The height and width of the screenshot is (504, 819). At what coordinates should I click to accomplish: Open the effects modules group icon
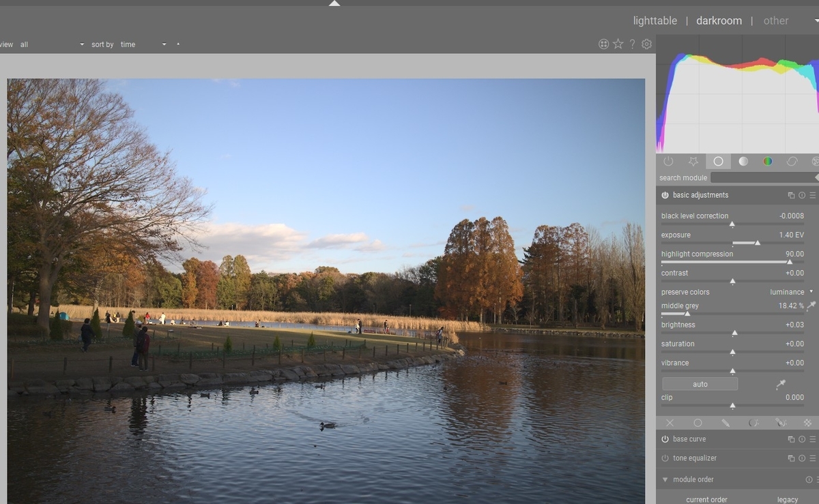tap(814, 162)
